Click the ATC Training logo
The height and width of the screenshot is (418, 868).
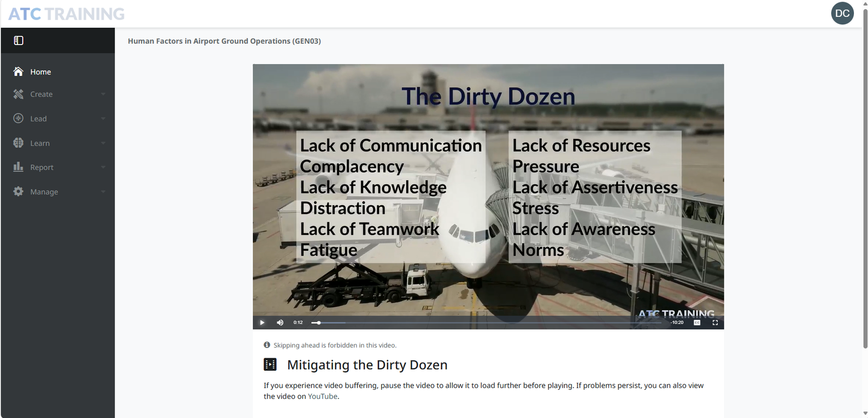point(66,14)
